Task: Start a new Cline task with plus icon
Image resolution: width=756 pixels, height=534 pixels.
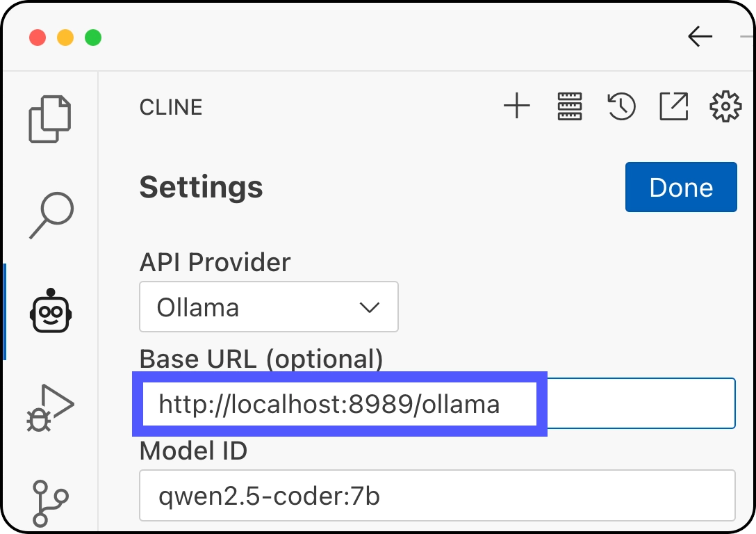Action: click(517, 106)
